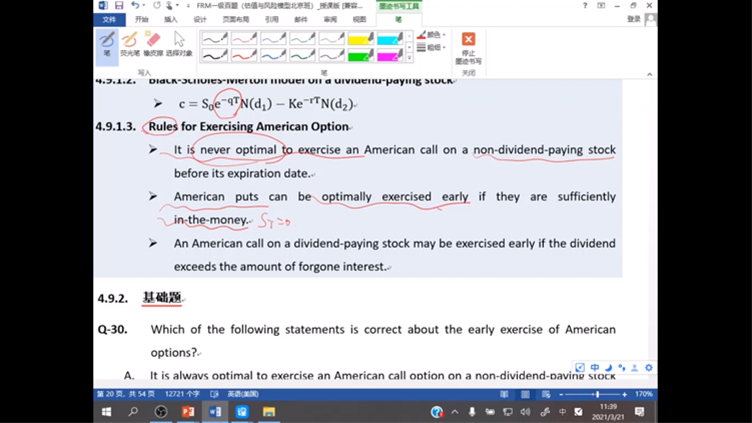Click the 登录 (Sign in) link

tap(634, 19)
